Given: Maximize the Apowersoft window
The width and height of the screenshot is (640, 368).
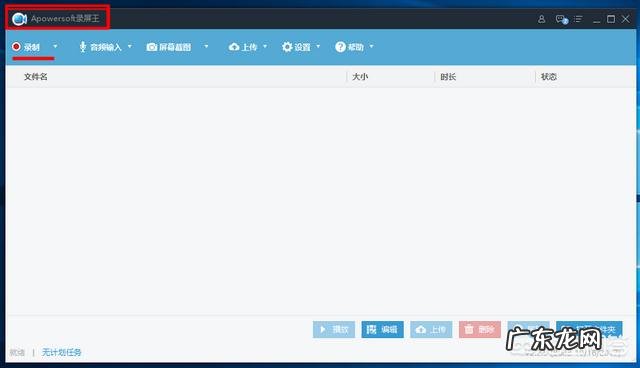Looking at the screenshot, I should [x=611, y=19].
